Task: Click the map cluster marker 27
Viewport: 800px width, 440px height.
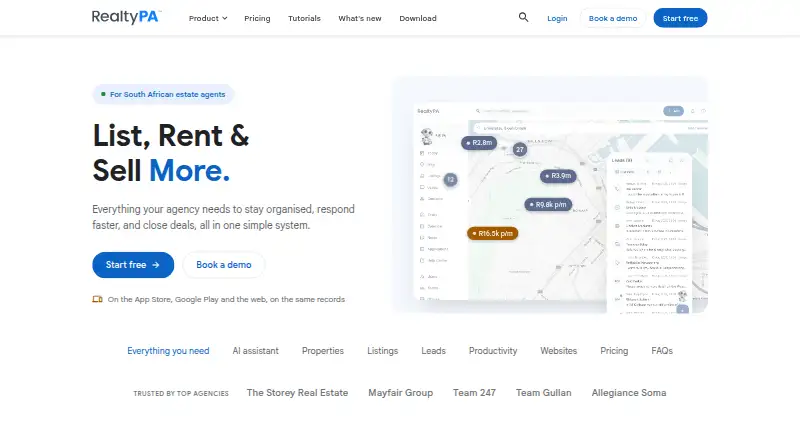Action: coord(520,150)
